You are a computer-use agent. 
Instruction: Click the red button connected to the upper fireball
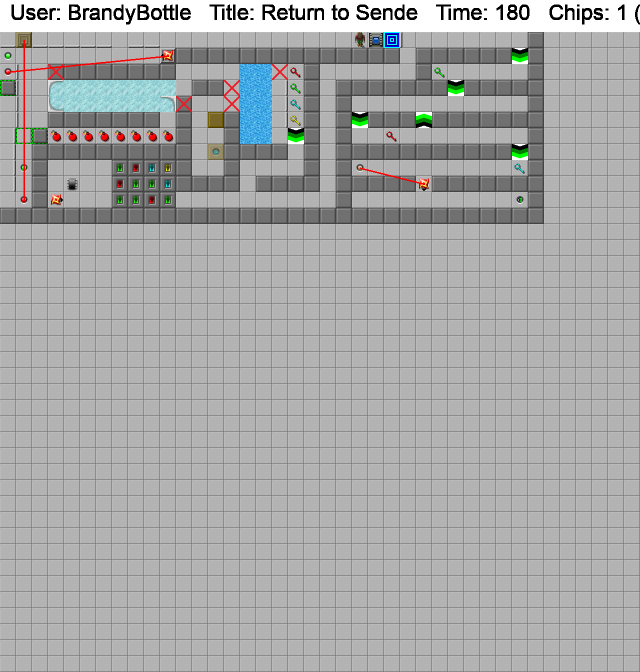pos(8,72)
